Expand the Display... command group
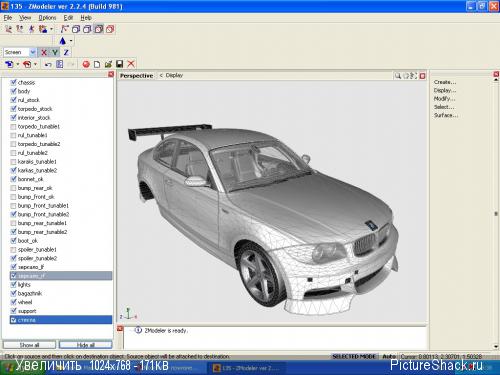This screenshot has height=375, width=500. [x=445, y=90]
